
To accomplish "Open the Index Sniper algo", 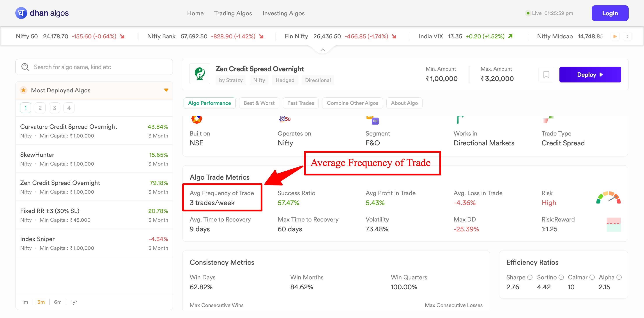I will 94,243.
